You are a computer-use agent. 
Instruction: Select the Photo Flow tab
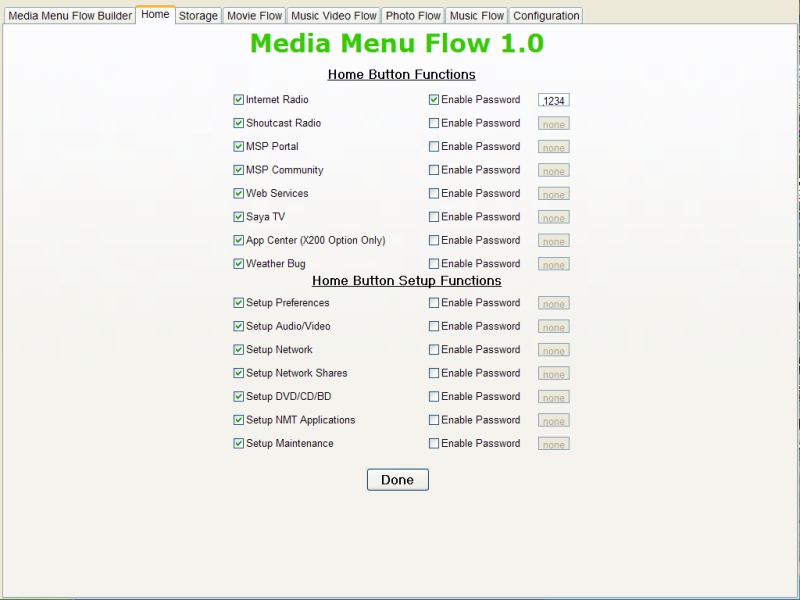413,16
